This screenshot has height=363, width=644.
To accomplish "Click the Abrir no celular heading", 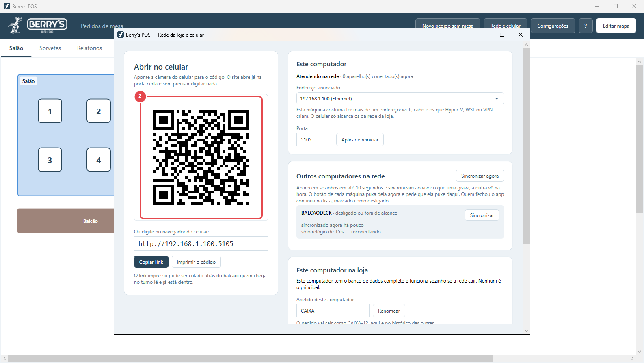I will (161, 67).
